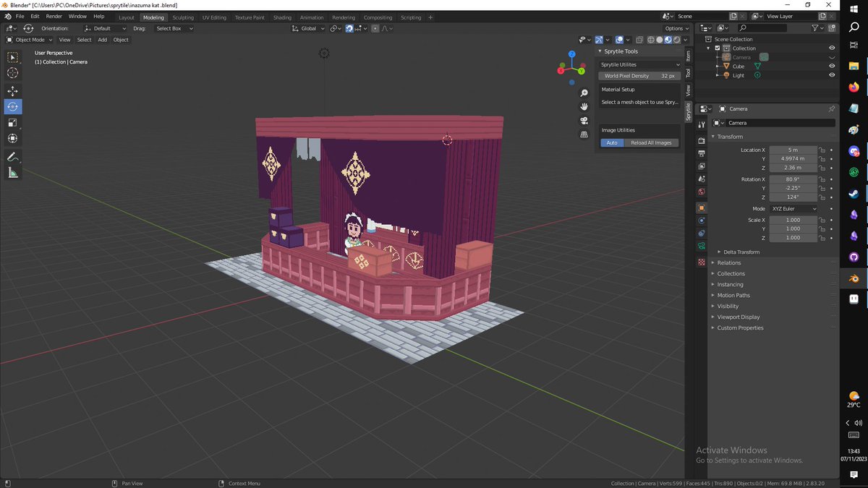The height and width of the screenshot is (488, 868).
Task: Open Object Constraints properties tab icon
Action: pyautogui.click(x=701, y=234)
